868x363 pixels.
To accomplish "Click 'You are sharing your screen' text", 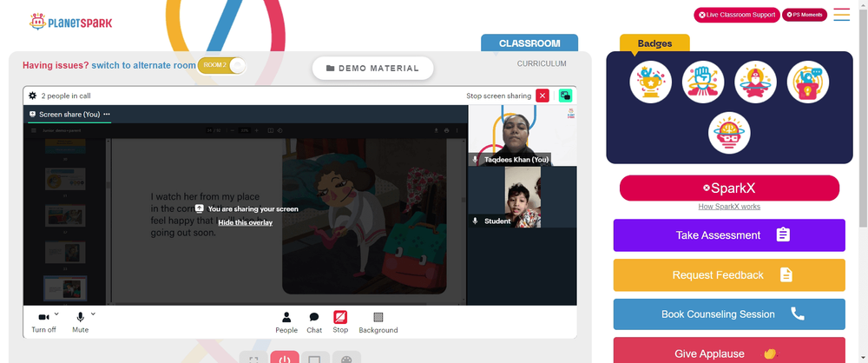I will pyautogui.click(x=253, y=209).
